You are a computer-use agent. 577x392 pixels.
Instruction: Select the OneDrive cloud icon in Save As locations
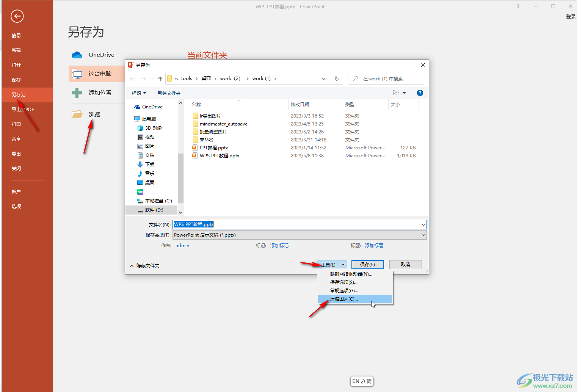(x=77, y=55)
